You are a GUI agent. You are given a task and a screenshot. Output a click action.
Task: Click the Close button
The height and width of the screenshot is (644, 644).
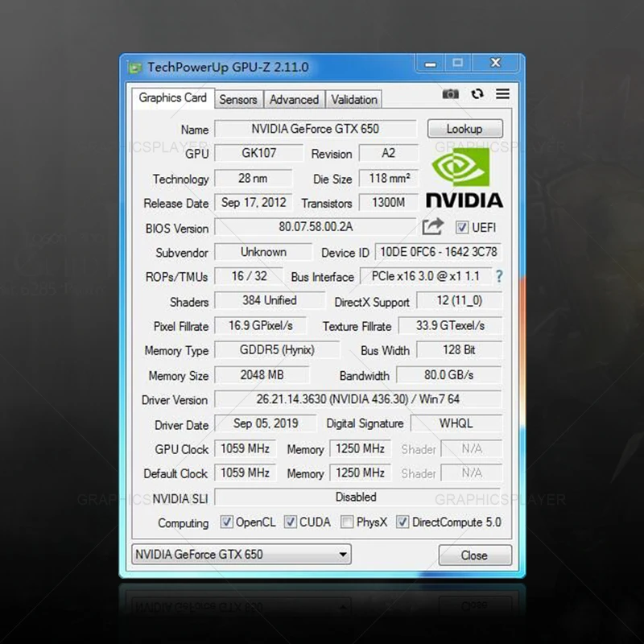[475, 555]
